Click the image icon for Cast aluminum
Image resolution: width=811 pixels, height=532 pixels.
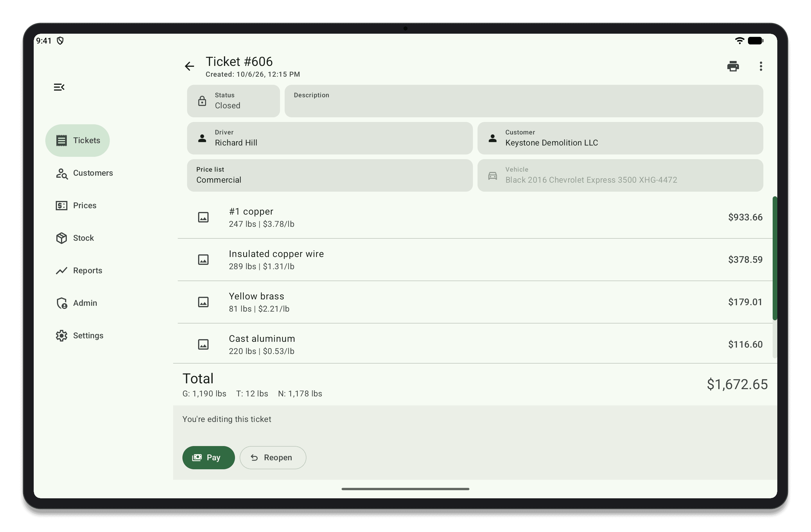coord(203,344)
